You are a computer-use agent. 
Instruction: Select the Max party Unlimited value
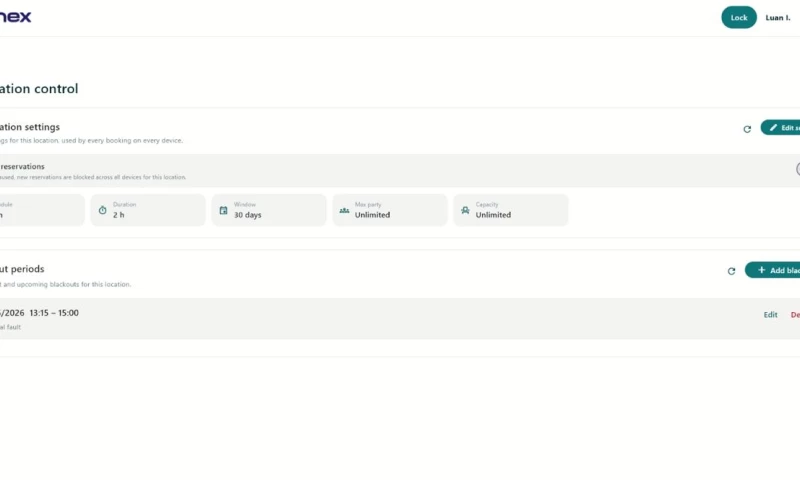click(372, 215)
